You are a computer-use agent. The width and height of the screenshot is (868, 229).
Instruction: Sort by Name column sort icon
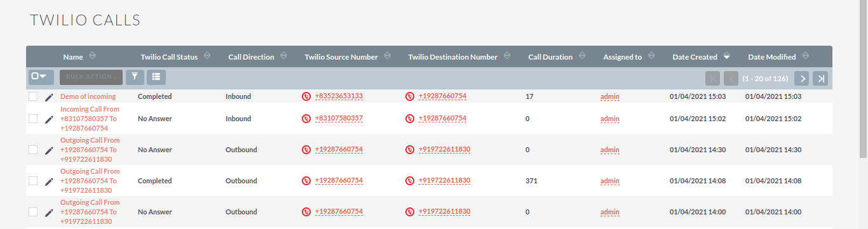pyautogui.click(x=92, y=56)
